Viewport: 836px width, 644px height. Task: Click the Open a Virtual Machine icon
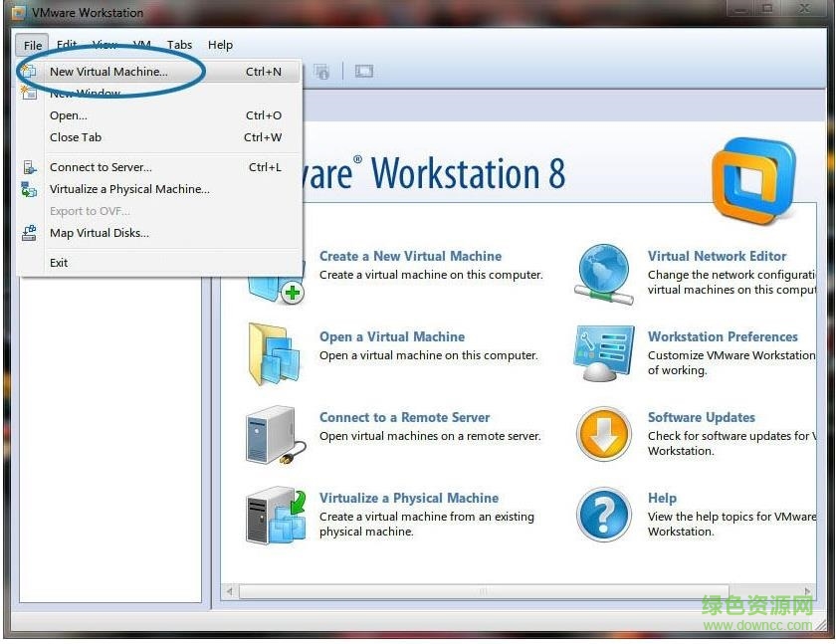click(274, 350)
